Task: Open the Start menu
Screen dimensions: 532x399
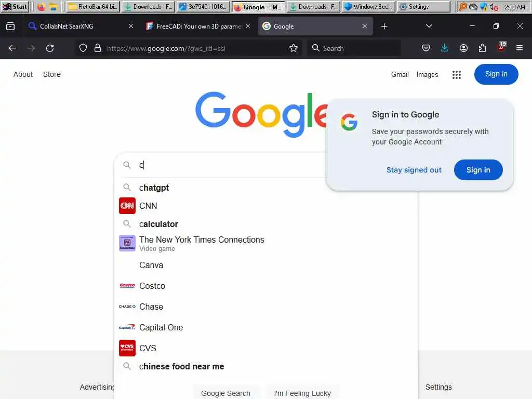Action: point(15,7)
